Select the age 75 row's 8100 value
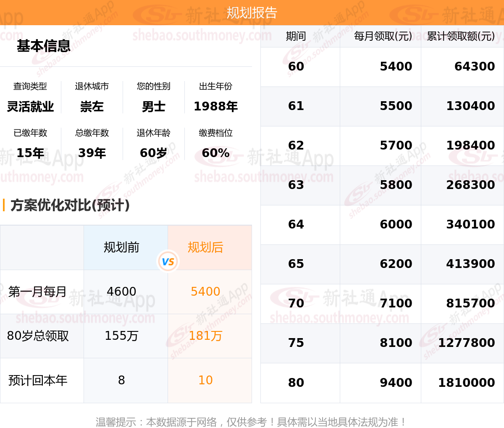This screenshot has width=504, height=428. (x=396, y=343)
